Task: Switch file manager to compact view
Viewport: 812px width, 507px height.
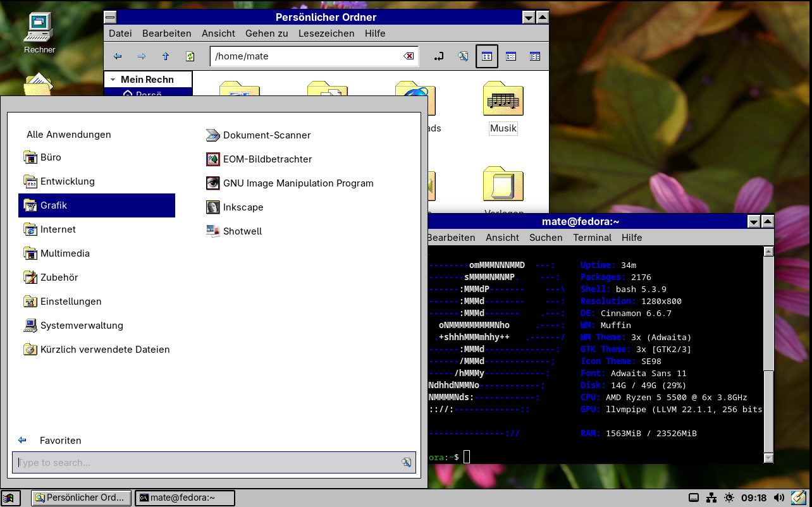Action: click(x=535, y=56)
